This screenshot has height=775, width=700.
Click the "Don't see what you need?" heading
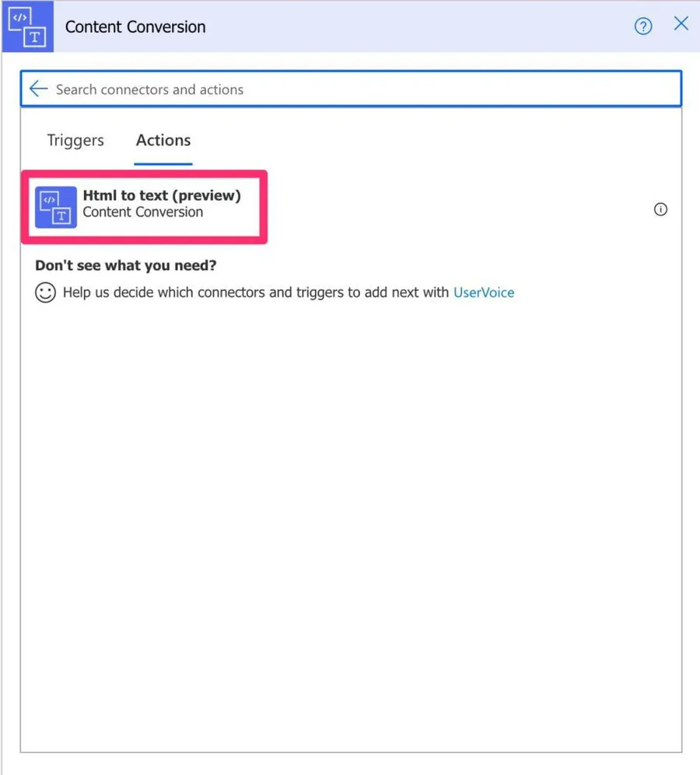click(125, 265)
